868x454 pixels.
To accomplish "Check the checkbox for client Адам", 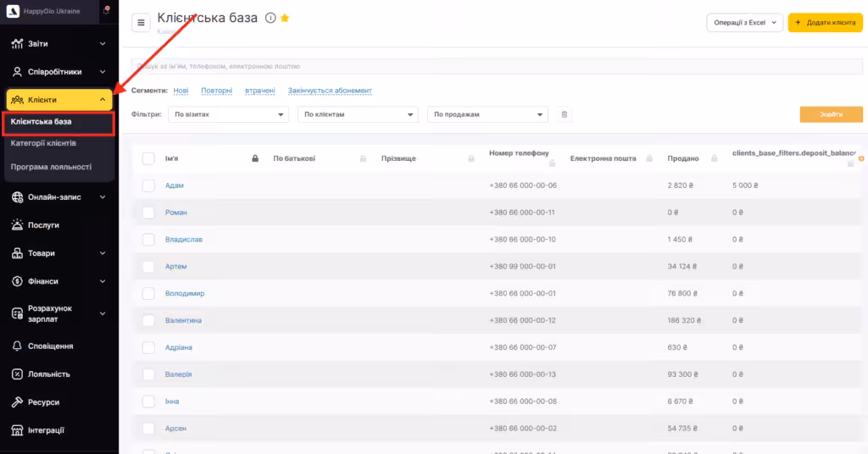I will click(x=148, y=185).
